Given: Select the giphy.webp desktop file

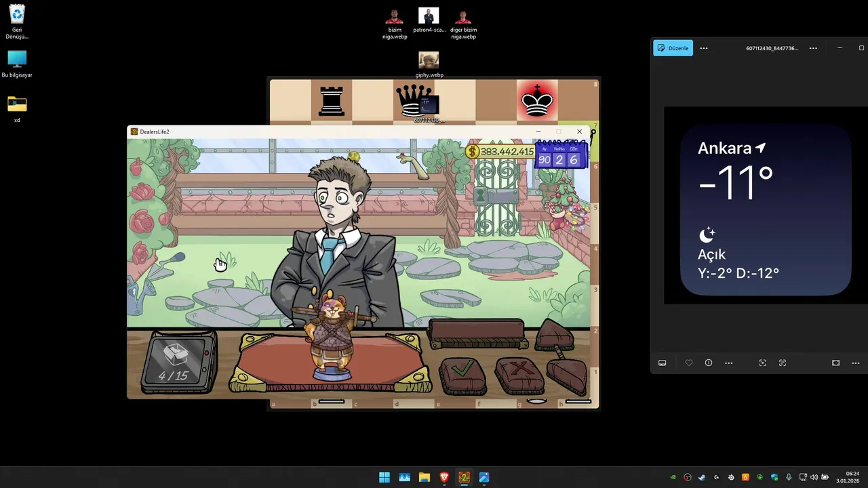Looking at the screenshot, I should [429, 65].
